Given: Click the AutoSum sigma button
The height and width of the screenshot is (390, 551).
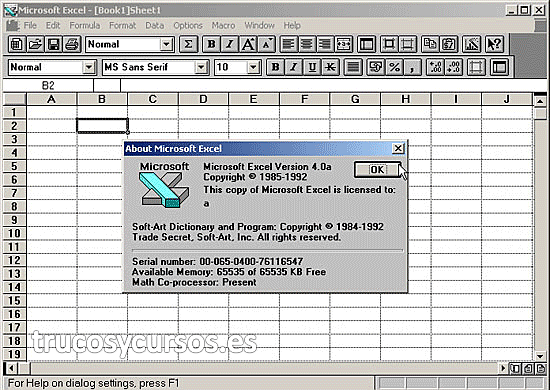Looking at the screenshot, I should [188, 44].
